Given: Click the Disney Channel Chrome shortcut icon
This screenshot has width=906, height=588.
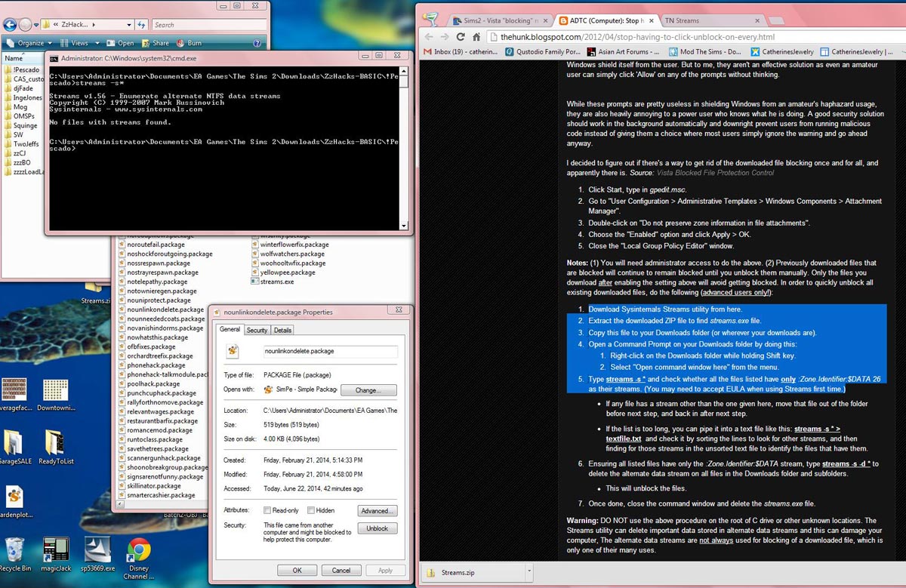Looking at the screenshot, I should 138,550.
